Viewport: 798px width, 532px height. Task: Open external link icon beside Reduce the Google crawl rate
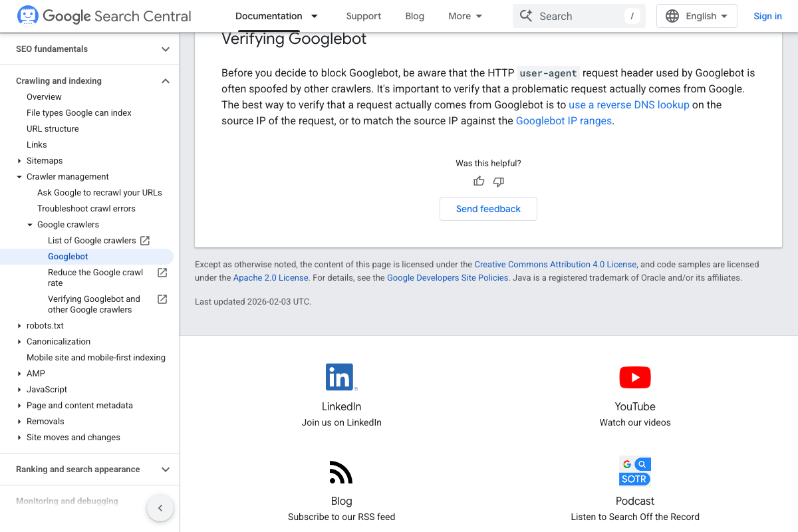[162, 273]
